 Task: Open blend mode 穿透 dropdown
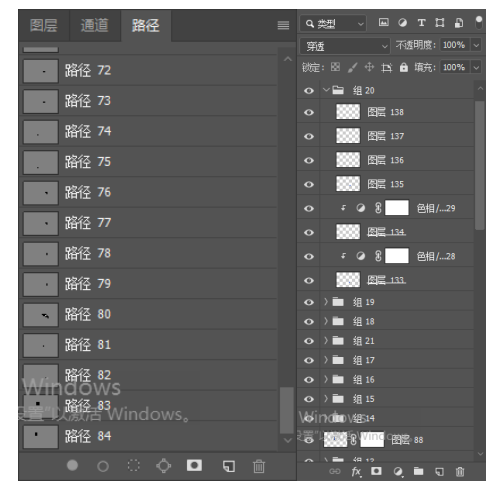[x=345, y=46]
